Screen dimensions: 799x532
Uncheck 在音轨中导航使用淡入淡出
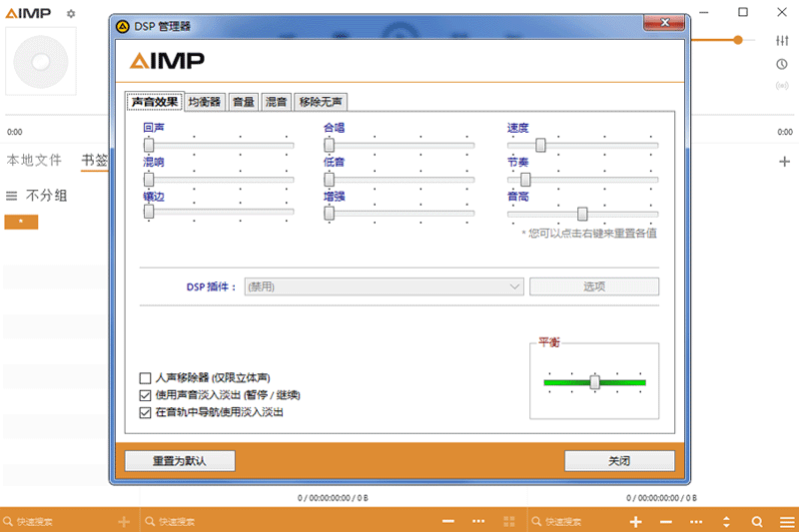[x=146, y=411]
